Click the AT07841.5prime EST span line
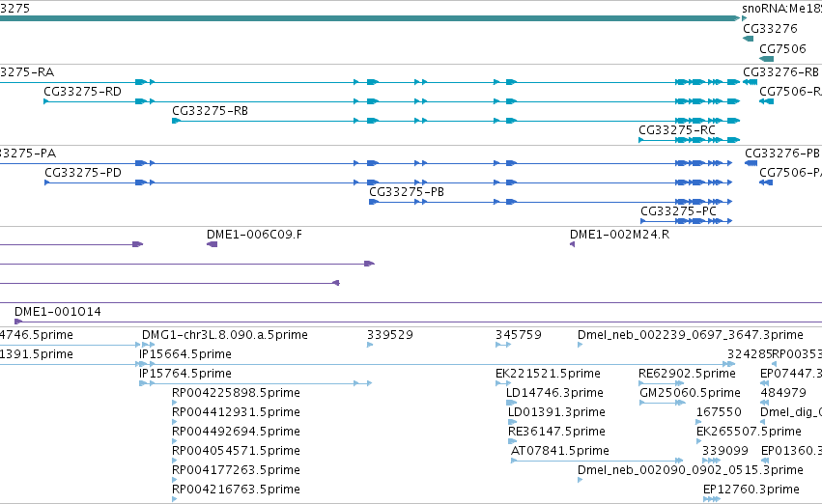Image resolution: width=822 pixels, height=504 pixels. point(597,462)
